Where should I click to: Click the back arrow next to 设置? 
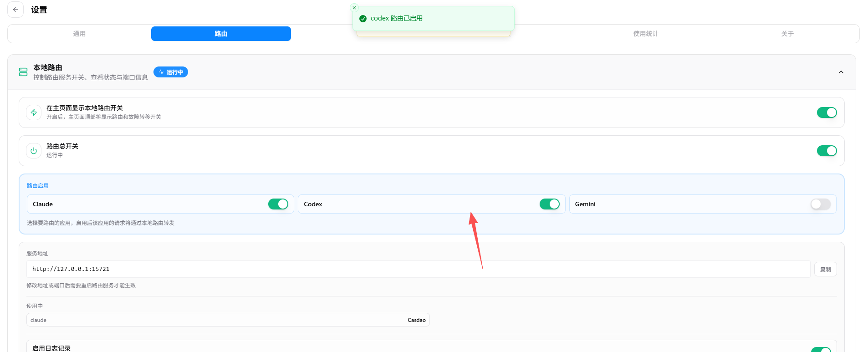(15, 10)
